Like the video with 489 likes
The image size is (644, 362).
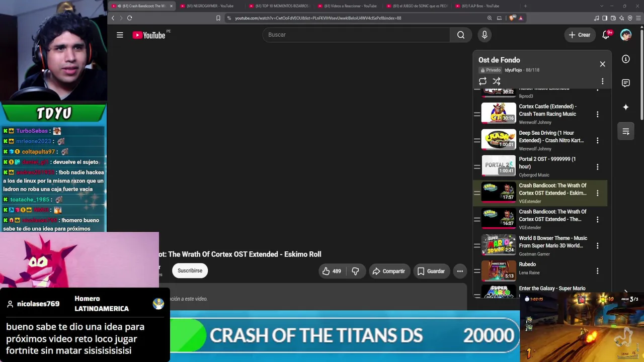click(x=332, y=271)
